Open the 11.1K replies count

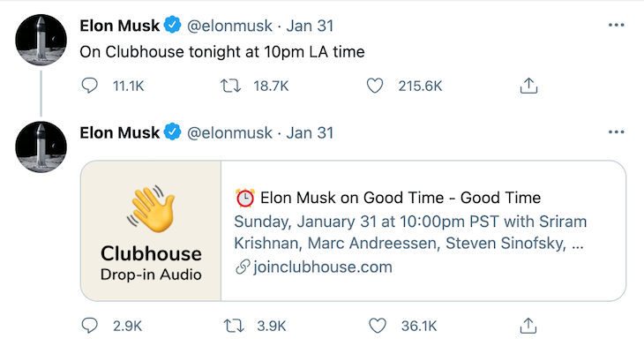tap(129, 86)
